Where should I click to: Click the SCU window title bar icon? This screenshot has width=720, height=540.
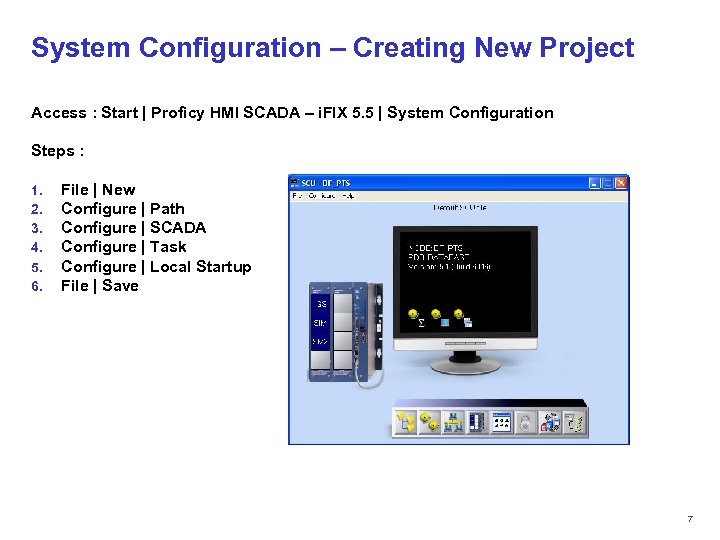tap(295, 183)
